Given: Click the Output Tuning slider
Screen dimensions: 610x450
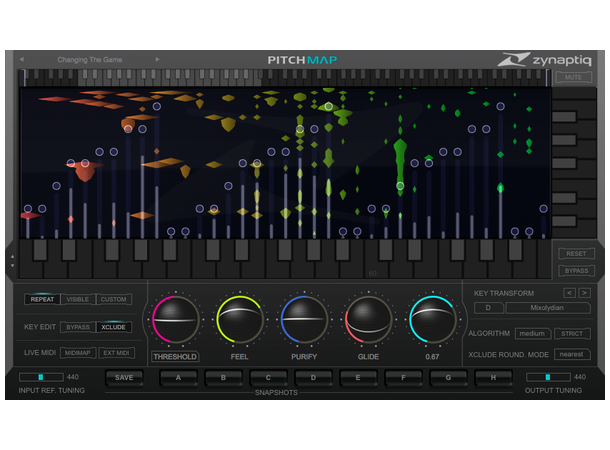Looking at the screenshot, I should [x=548, y=377].
